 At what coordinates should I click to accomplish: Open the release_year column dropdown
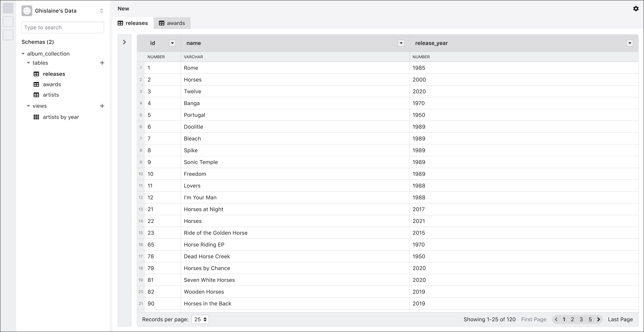630,43
